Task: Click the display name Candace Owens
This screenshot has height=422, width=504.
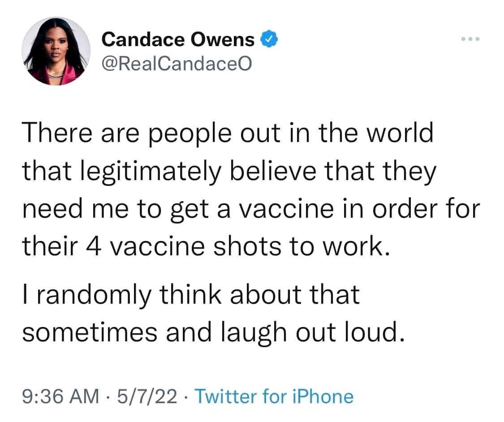Action: tap(178, 39)
